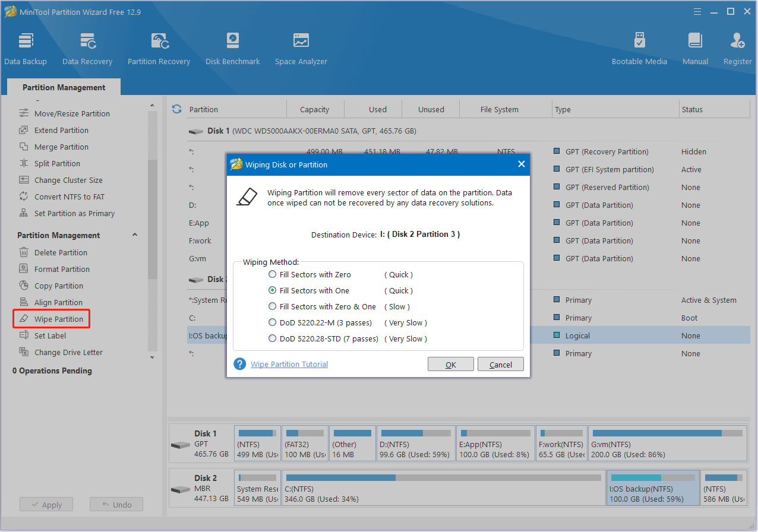
Task: Select the C:(NTFS) block in Disk 2 map
Action: (444, 488)
